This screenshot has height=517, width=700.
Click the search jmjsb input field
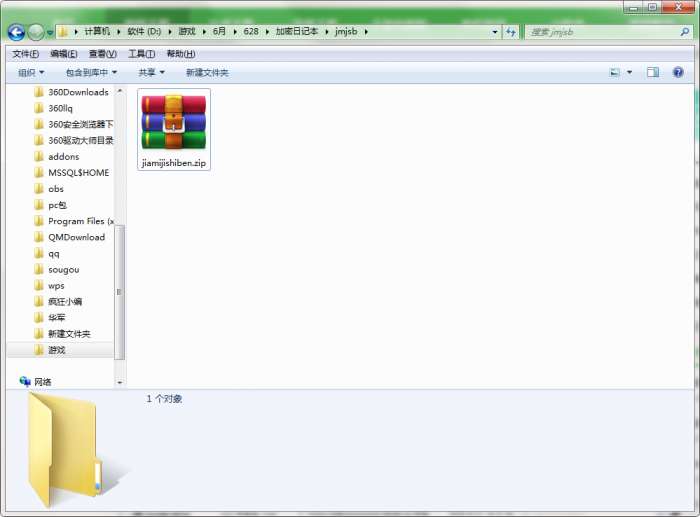603,32
